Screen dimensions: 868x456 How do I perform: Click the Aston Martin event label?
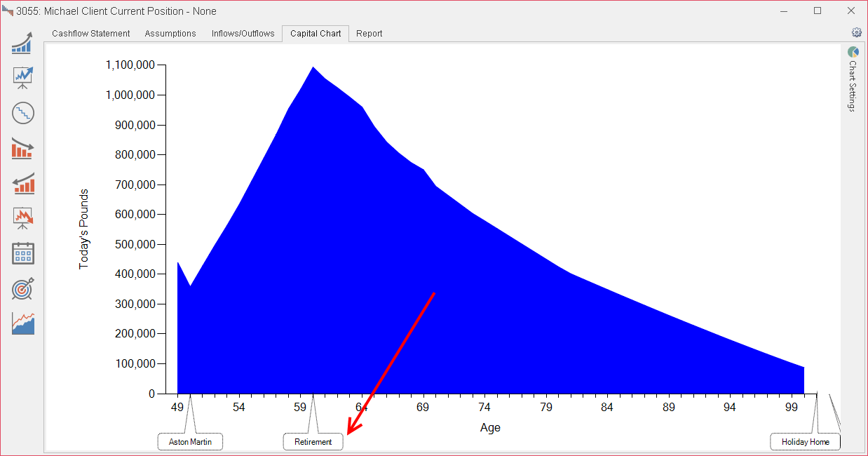tap(191, 442)
